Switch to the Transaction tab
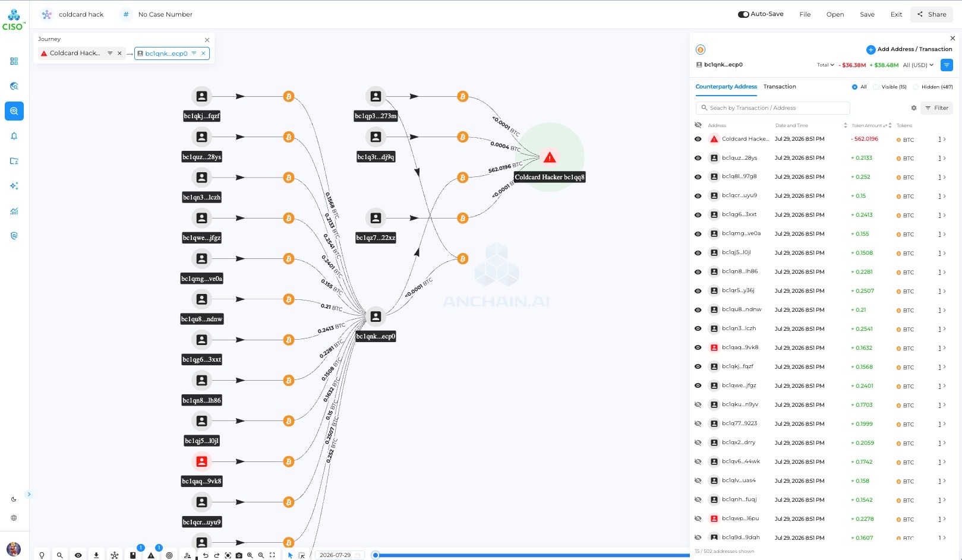Screen dimensions: 962x560 780,87
